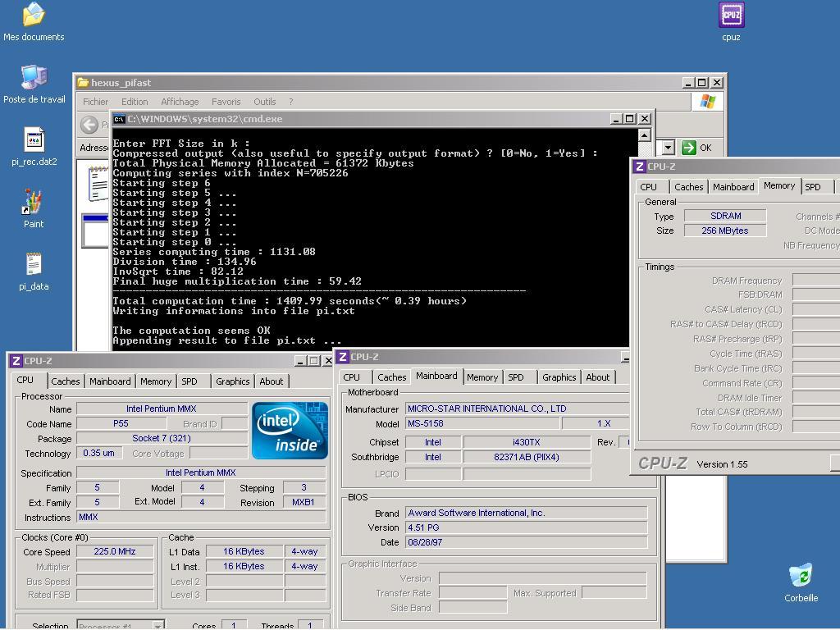Viewport: 840px width, 630px height.
Task: Click the 4.51 PG BIOS version field
Action: click(526, 527)
